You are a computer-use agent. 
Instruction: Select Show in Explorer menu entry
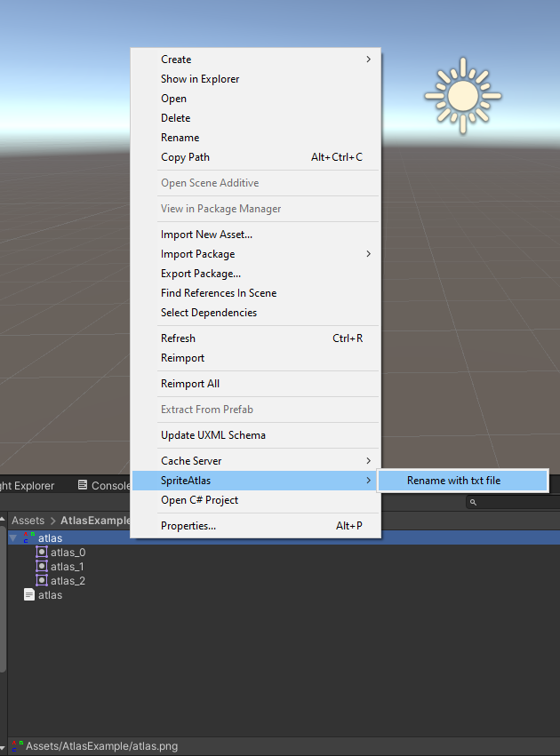tap(256, 79)
